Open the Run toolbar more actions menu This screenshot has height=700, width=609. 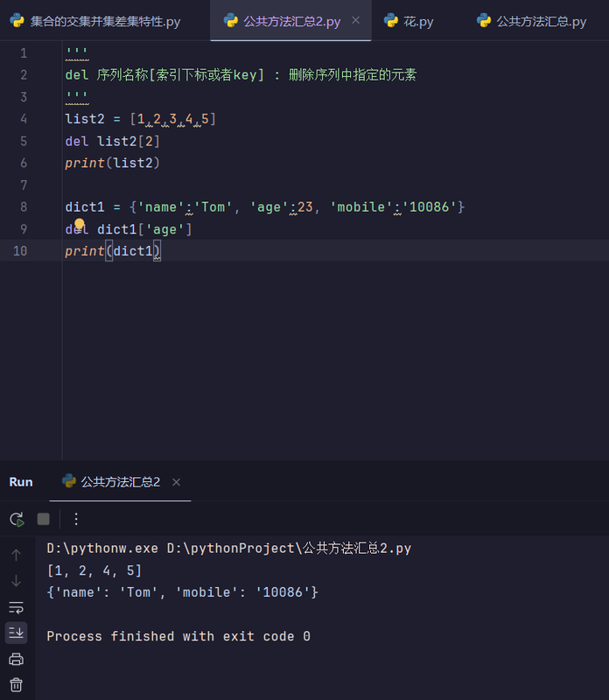point(76,519)
